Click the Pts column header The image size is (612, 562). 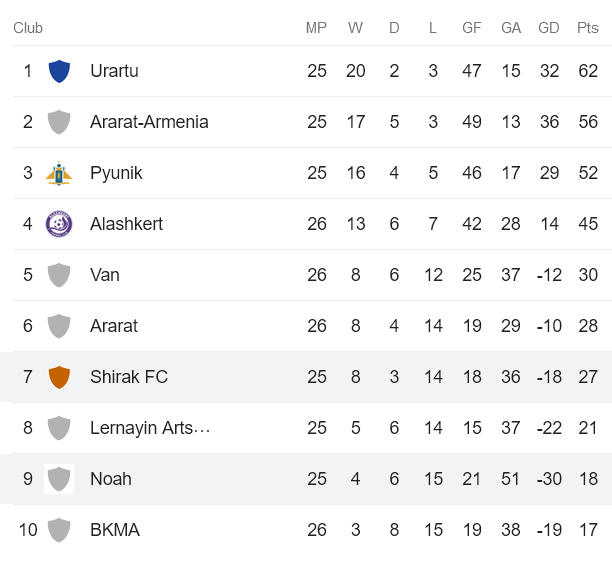[588, 28]
